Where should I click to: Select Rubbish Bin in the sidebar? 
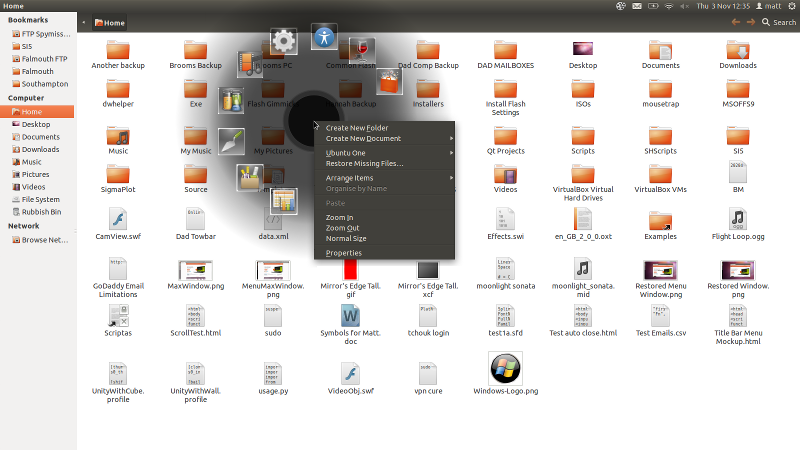point(42,212)
